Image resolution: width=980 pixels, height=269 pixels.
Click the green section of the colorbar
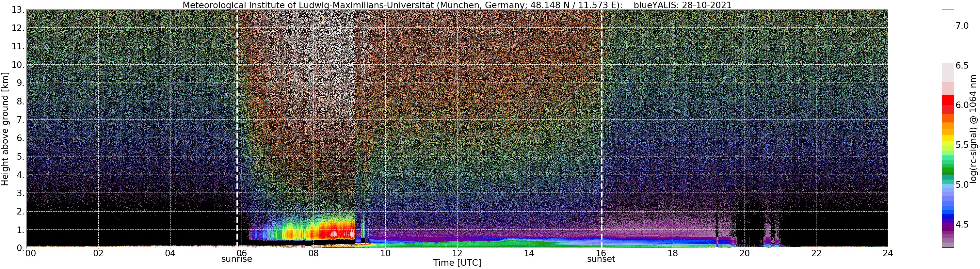(948, 170)
